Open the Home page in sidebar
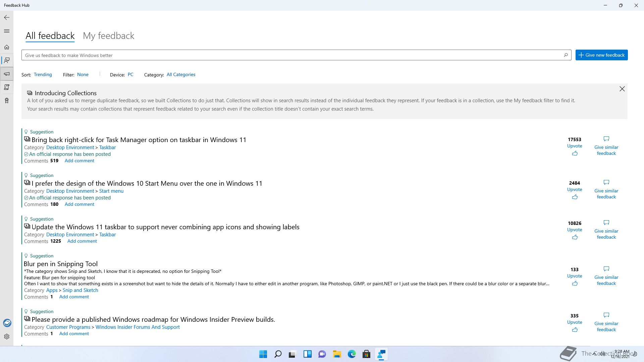Image resolution: width=644 pixels, height=362 pixels. click(x=7, y=47)
